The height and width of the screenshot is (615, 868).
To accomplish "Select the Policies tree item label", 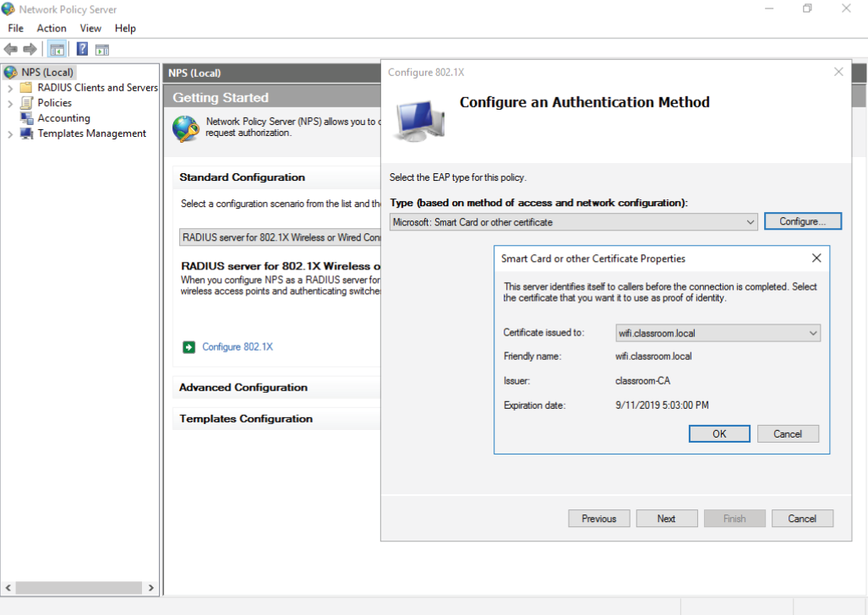I will click(x=54, y=103).
